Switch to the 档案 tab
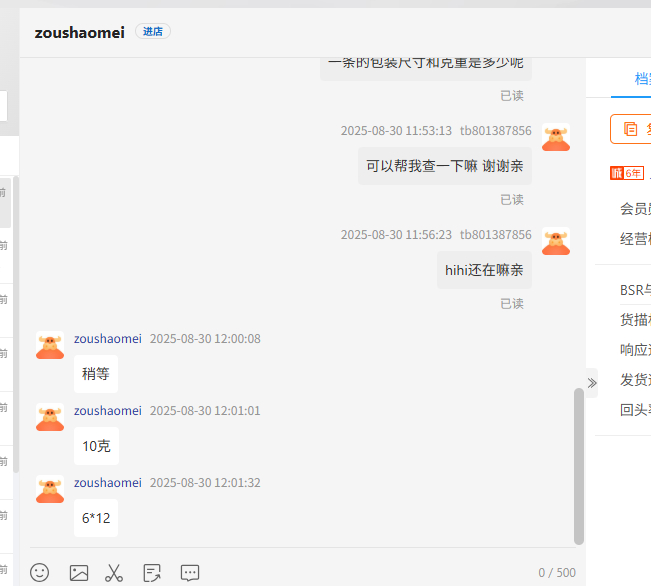The height and width of the screenshot is (586, 651). click(640, 78)
